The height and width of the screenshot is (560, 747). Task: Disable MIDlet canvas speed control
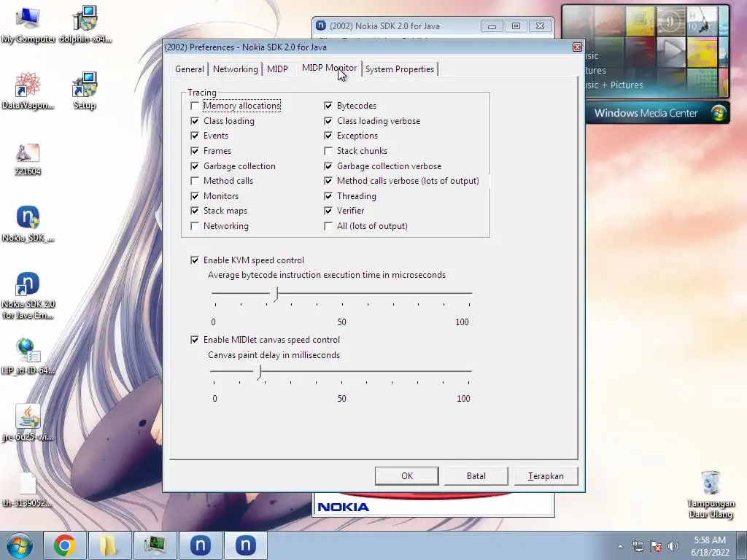[x=194, y=340]
